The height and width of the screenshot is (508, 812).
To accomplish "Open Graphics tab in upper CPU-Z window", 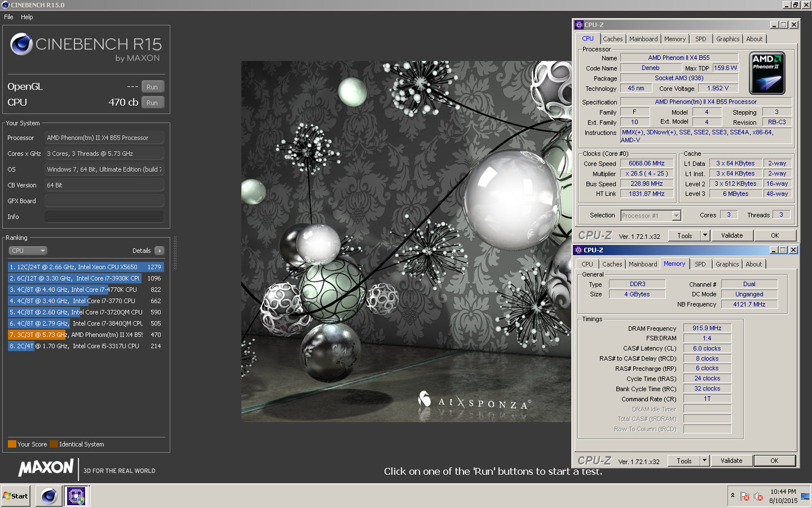I will 728,39.
